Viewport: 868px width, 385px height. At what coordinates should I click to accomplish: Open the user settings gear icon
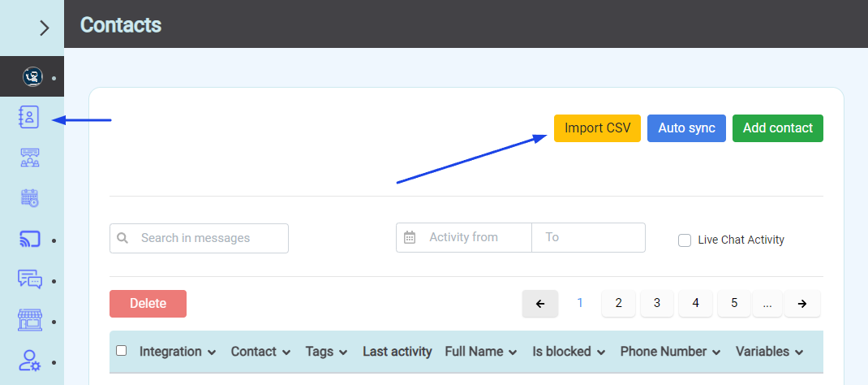pos(30,360)
